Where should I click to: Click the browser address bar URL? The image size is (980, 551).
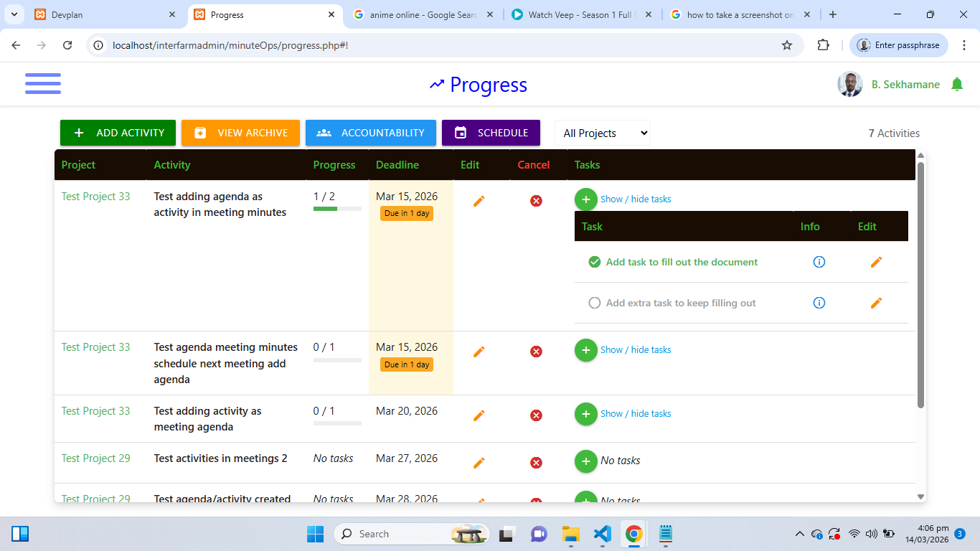[x=230, y=45]
